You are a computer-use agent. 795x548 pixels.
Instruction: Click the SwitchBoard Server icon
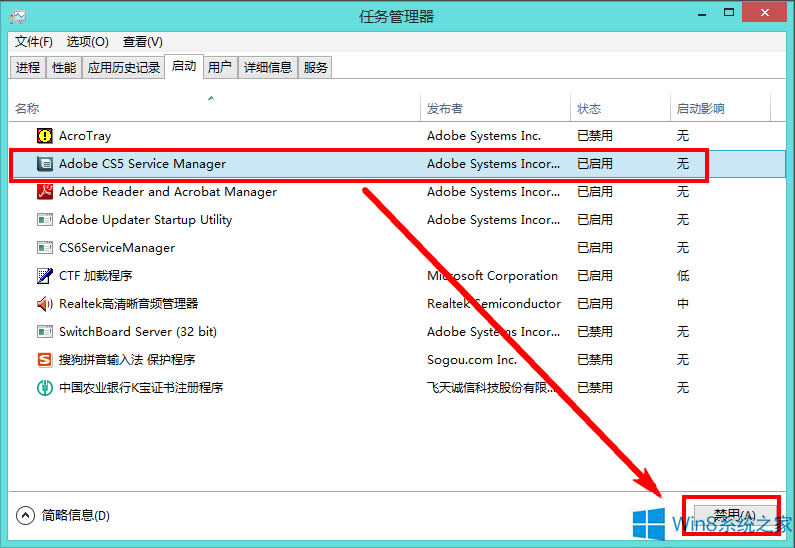tap(45, 332)
